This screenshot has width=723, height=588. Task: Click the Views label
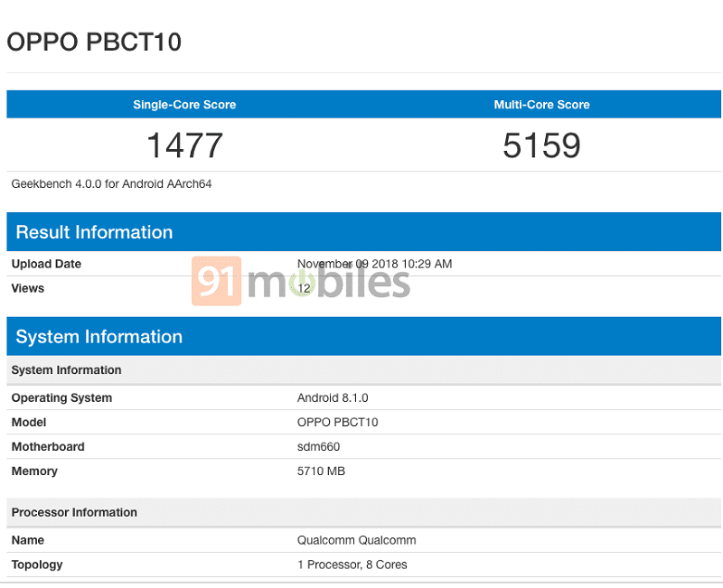coord(28,288)
